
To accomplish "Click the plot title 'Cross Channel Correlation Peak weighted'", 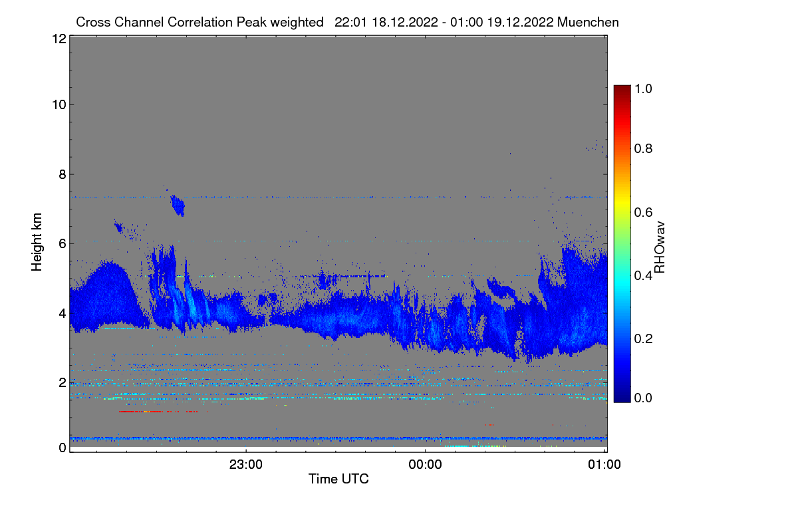I will [x=200, y=22].
